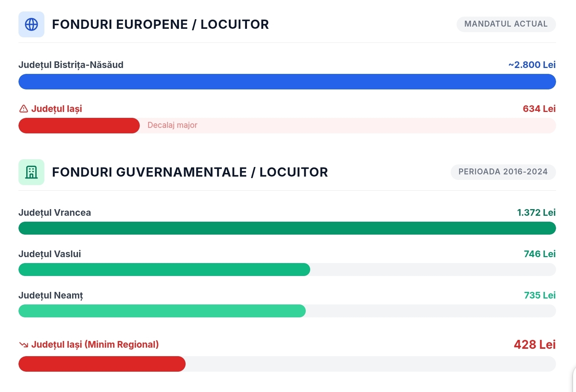Click the Decalaj major label

point(172,125)
